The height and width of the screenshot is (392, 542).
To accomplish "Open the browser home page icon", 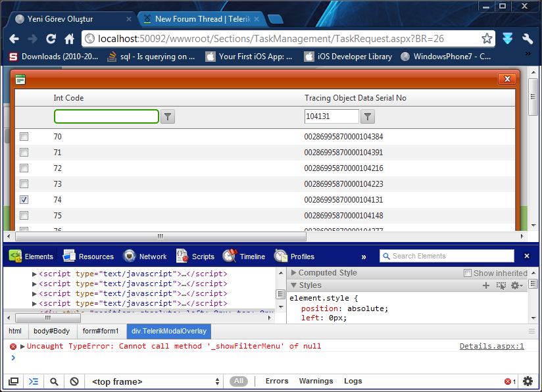I will 70,39.
